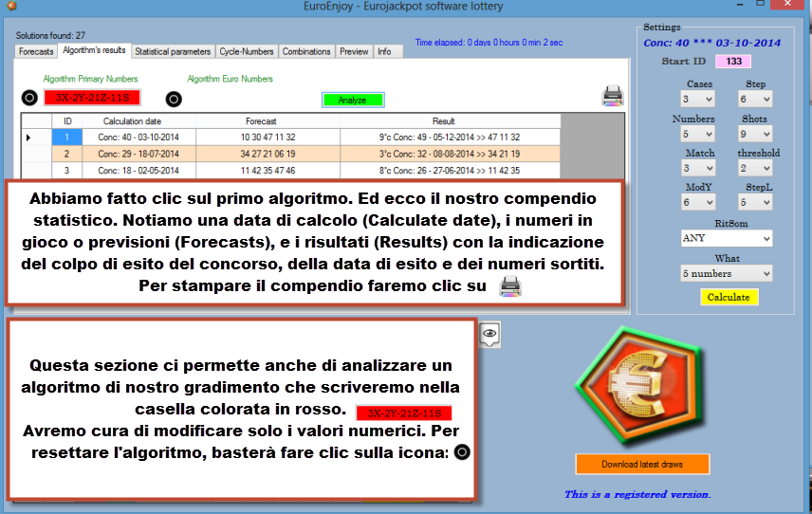Viewport: 812px width, 514px height.
Task: Open the threshold dropdown
Action: click(x=755, y=168)
